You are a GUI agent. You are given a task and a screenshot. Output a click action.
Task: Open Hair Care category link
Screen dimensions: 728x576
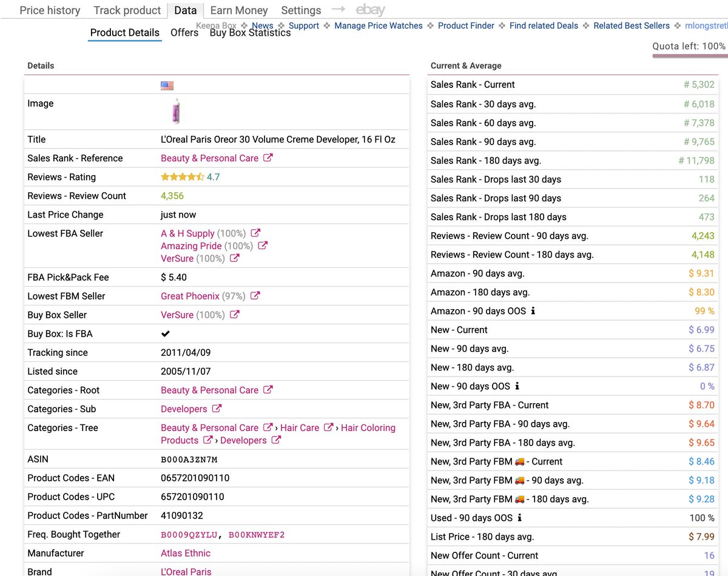pos(300,427)
